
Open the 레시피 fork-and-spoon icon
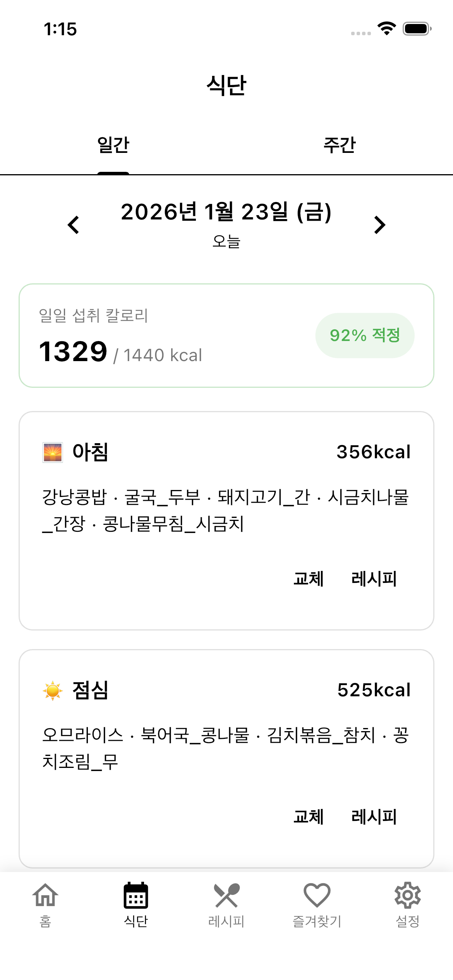pos(226,896)
